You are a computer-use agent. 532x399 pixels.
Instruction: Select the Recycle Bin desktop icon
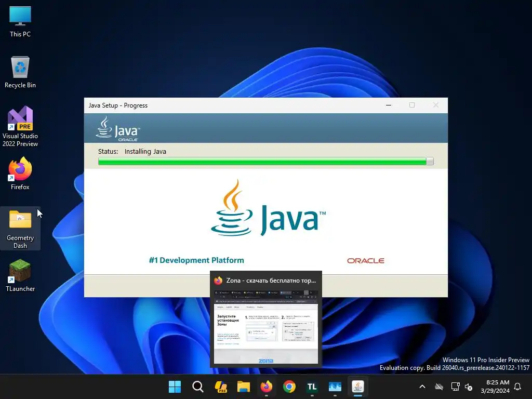tap(20, 72)
